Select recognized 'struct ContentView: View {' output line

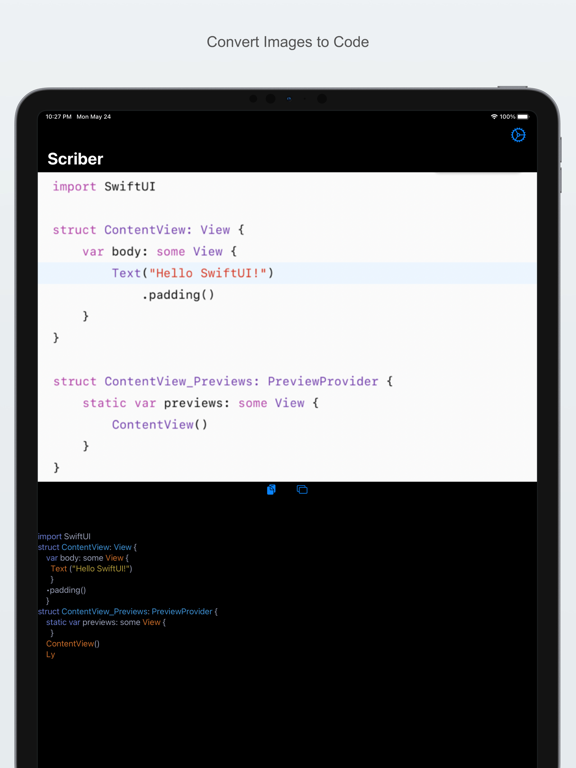coord(87,547)
